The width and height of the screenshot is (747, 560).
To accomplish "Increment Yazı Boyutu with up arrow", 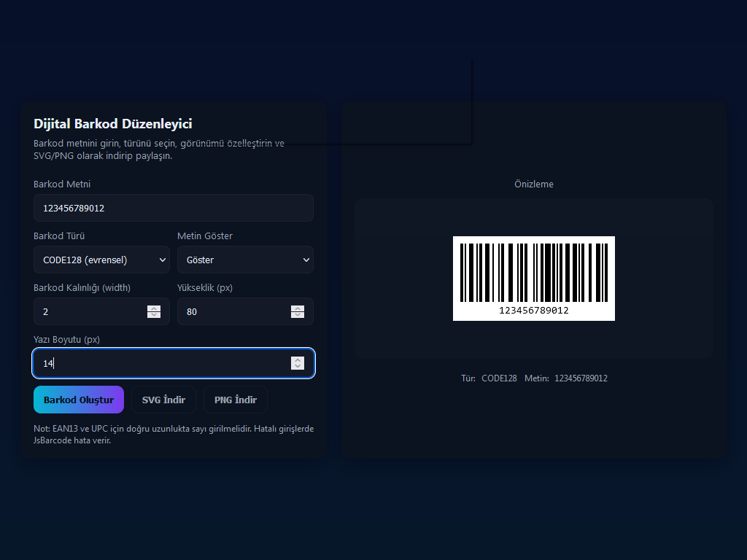I will tap(298, 359).
